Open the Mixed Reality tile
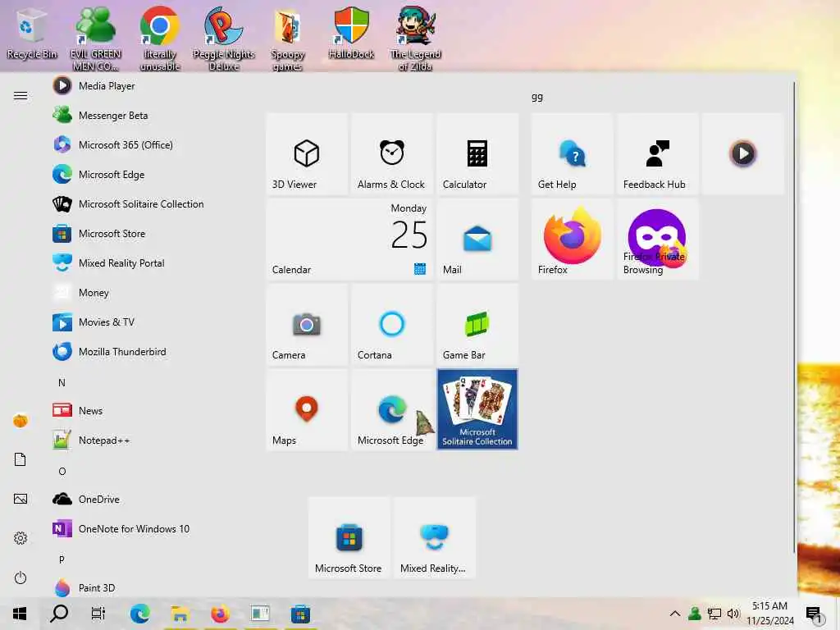The image size is (840, 630). tap(435, 537)
